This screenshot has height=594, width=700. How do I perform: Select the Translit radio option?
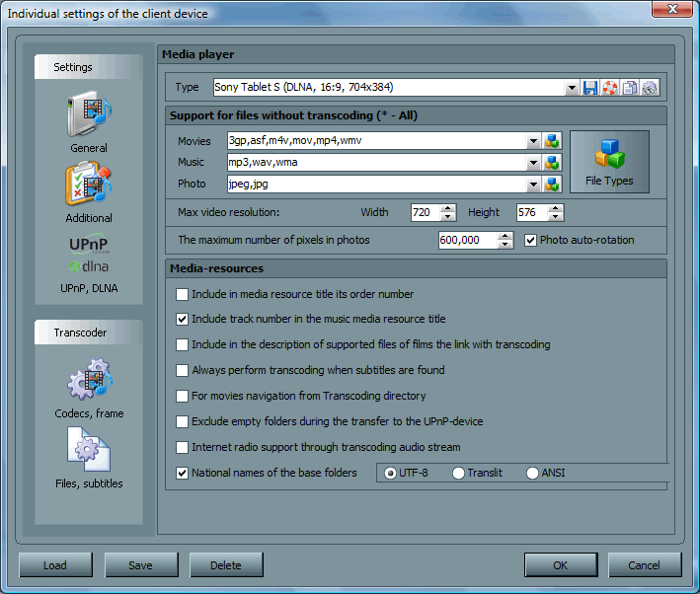[x=458, y=473]
